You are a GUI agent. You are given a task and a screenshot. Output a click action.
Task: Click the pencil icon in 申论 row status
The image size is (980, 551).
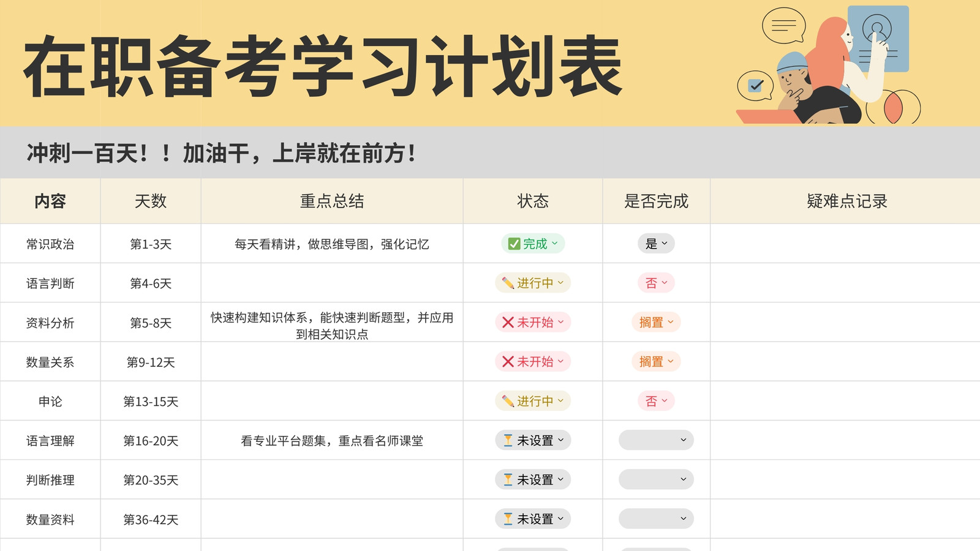tap(508, 401)
